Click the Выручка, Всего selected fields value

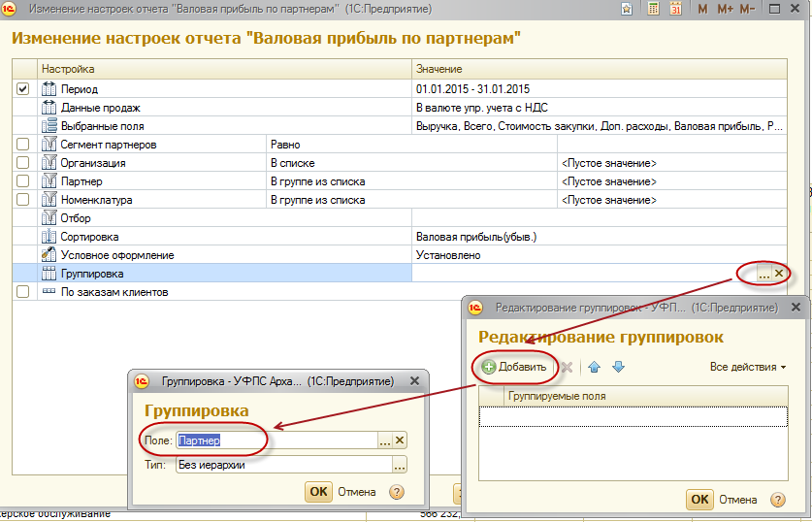600,126
